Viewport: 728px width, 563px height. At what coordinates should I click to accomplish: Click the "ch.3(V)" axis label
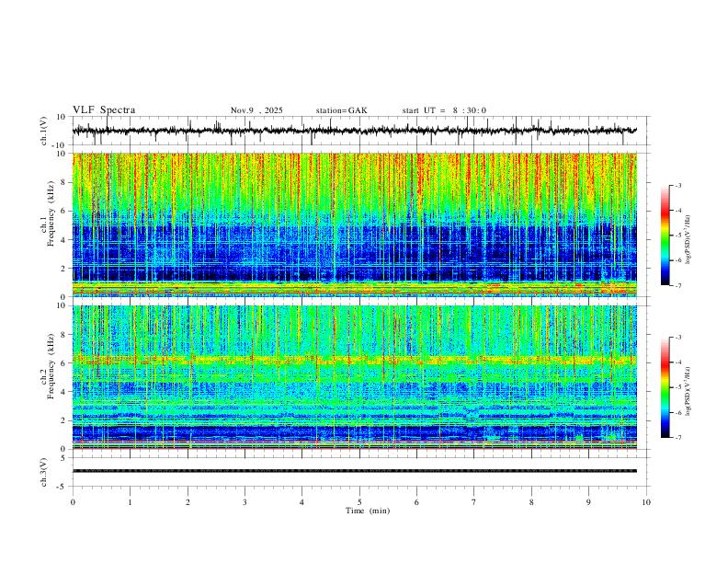pyautogui.click(x=44, y=472)
